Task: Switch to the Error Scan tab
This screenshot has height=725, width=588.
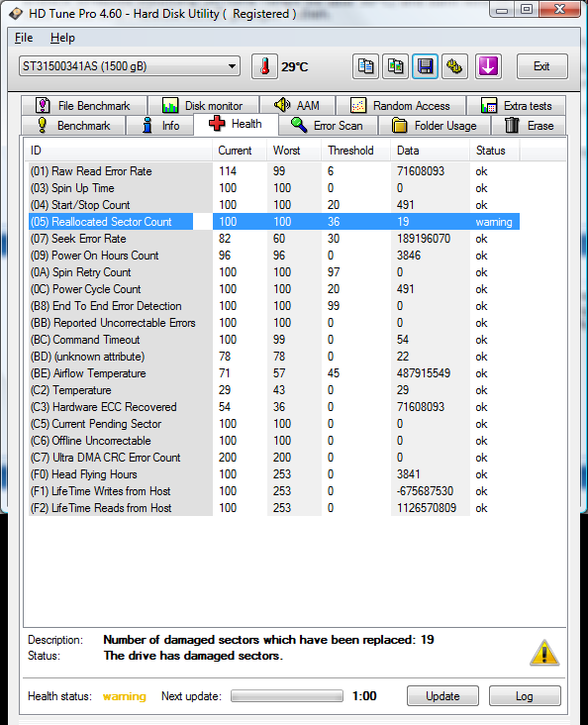Action: pyautogui.click(x=328, y=126)
